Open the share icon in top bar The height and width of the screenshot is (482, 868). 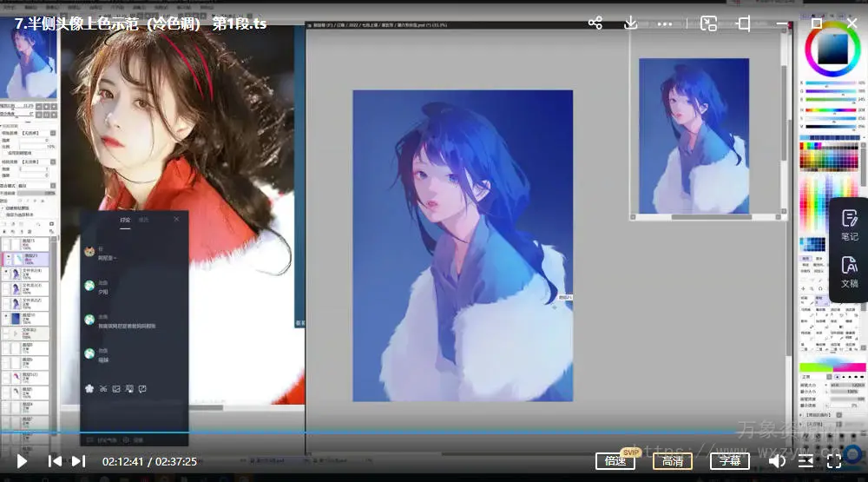595,23
